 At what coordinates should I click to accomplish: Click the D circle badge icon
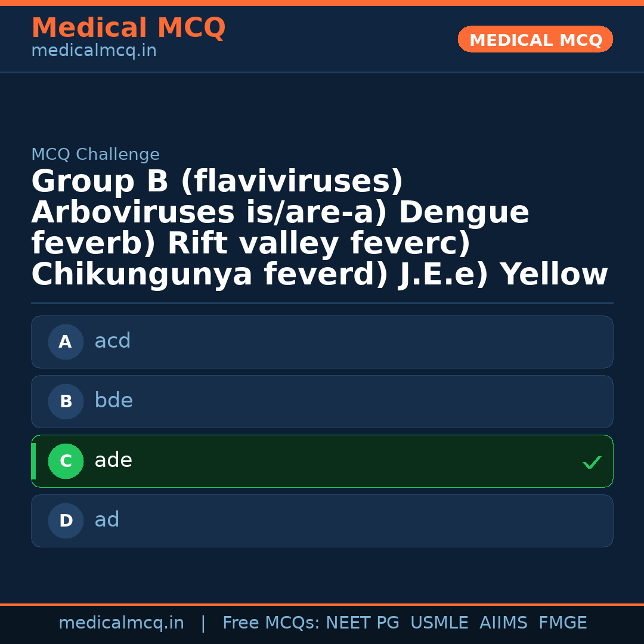[x=66, y=521]
